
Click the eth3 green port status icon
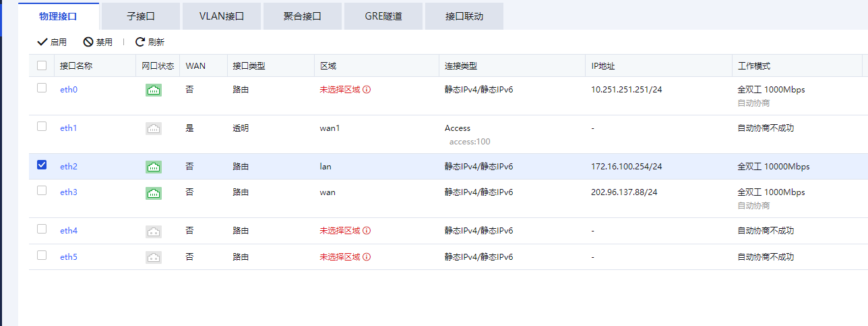click(x=154, y=193)
